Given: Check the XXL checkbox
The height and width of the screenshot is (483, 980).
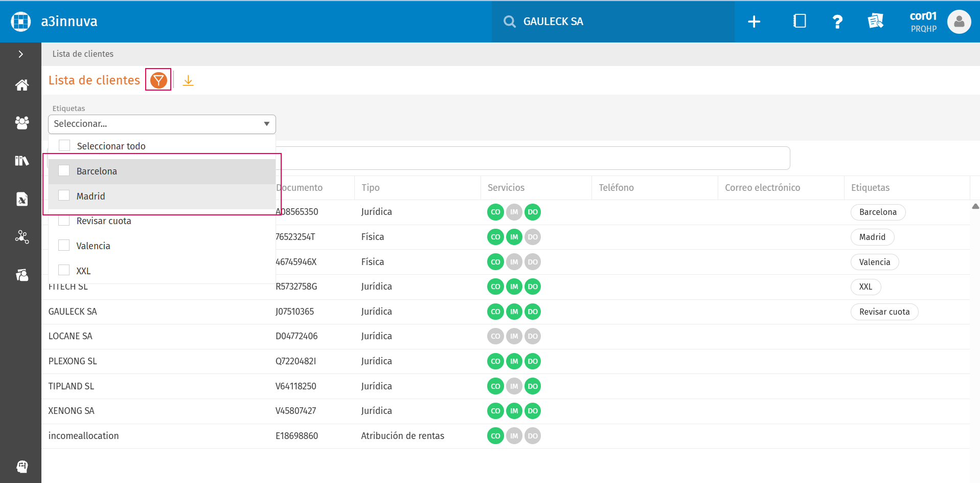Looking at the screenshot, I should pyautogui.click(x=64, y=270).
